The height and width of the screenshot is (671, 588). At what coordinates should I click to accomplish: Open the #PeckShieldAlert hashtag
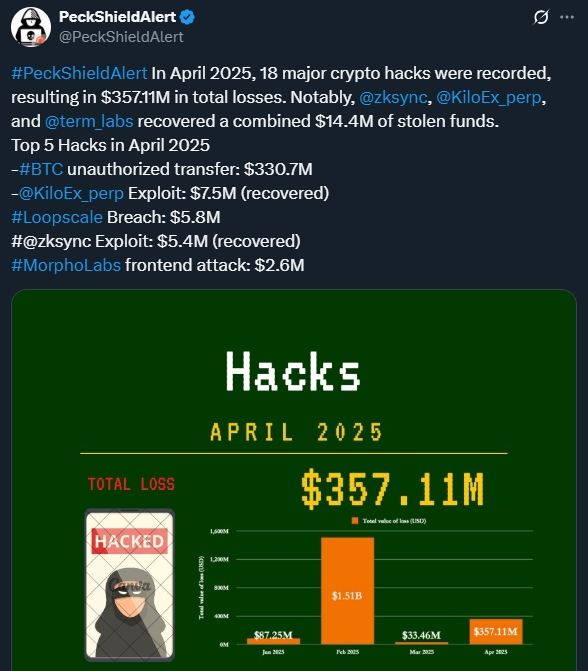coord(80,73)
